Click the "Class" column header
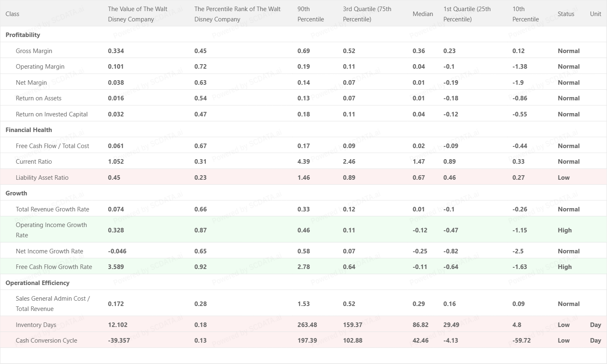607x364 pixels. pos(12,14)
